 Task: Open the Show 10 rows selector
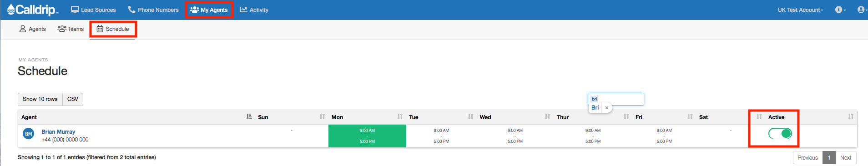[x=40, y=99]
